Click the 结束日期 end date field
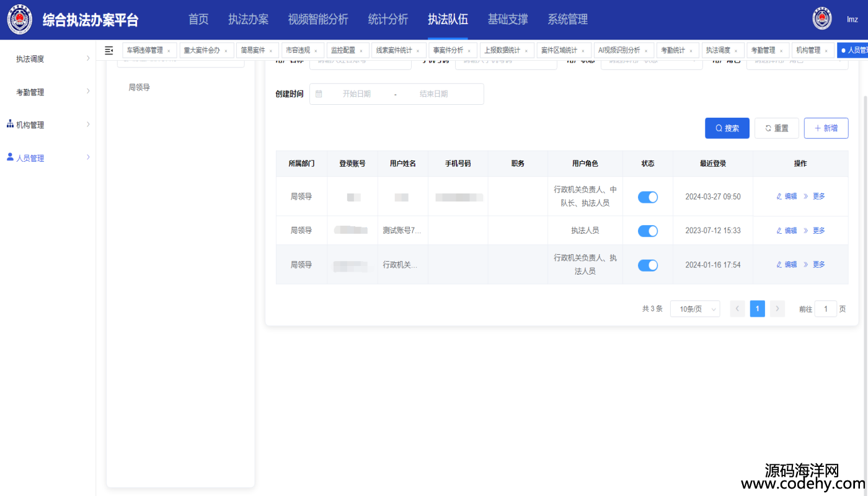Screen dimensions: 868x496 433,94
